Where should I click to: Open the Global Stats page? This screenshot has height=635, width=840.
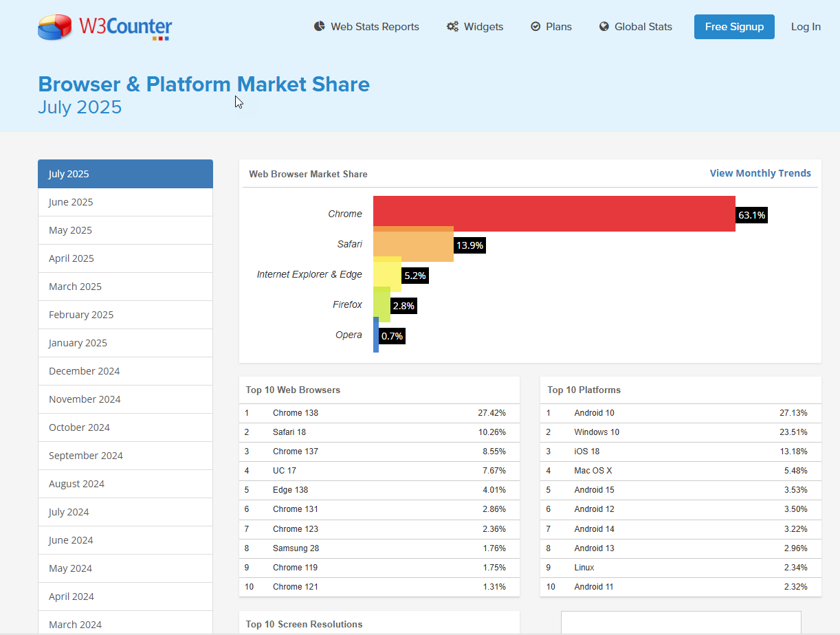[643, 27]
